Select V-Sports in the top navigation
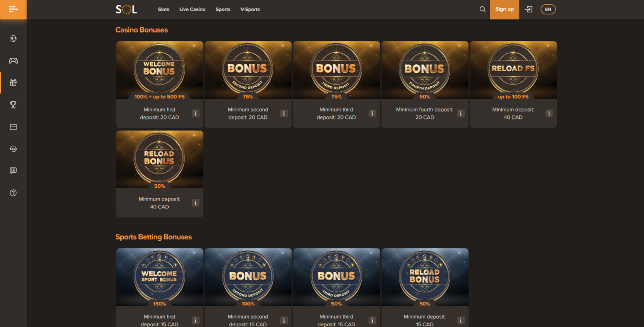 250,9
